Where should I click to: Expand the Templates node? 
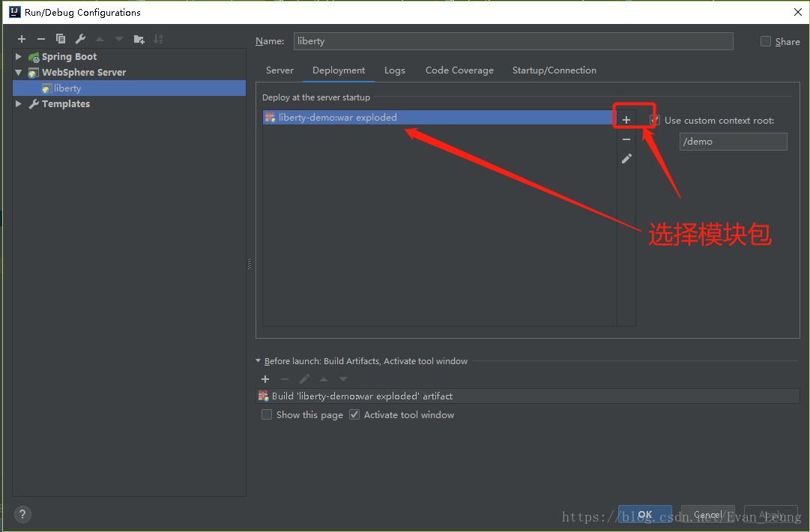(19, 104)
